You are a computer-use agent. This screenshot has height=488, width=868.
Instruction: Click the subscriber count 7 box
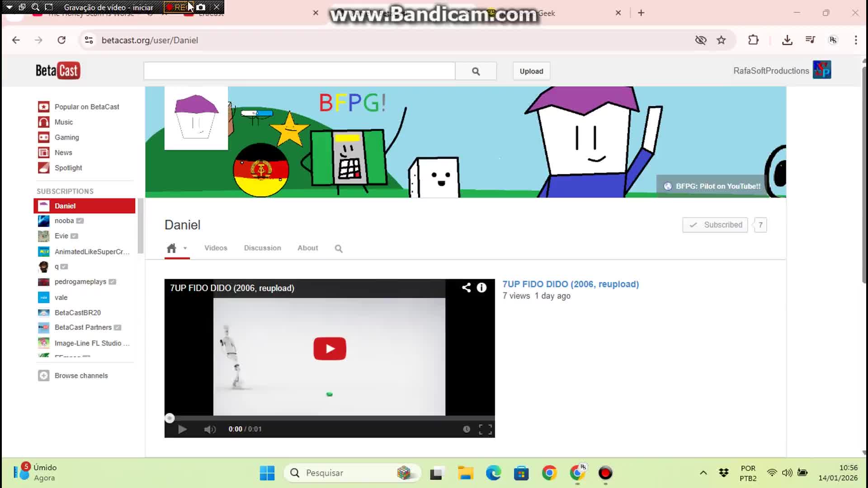click(760, 225)
